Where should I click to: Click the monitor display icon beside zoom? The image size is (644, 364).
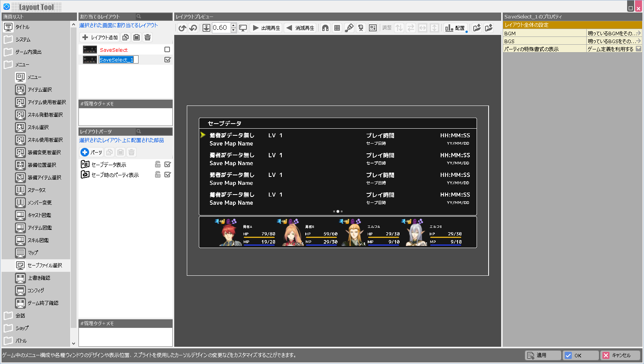click(243, 28)
